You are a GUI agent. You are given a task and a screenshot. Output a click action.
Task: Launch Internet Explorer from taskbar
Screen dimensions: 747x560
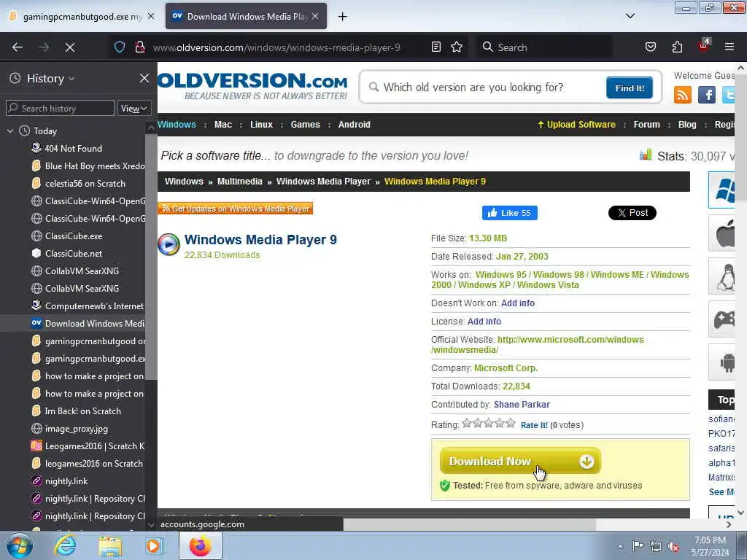coord(65,545)
